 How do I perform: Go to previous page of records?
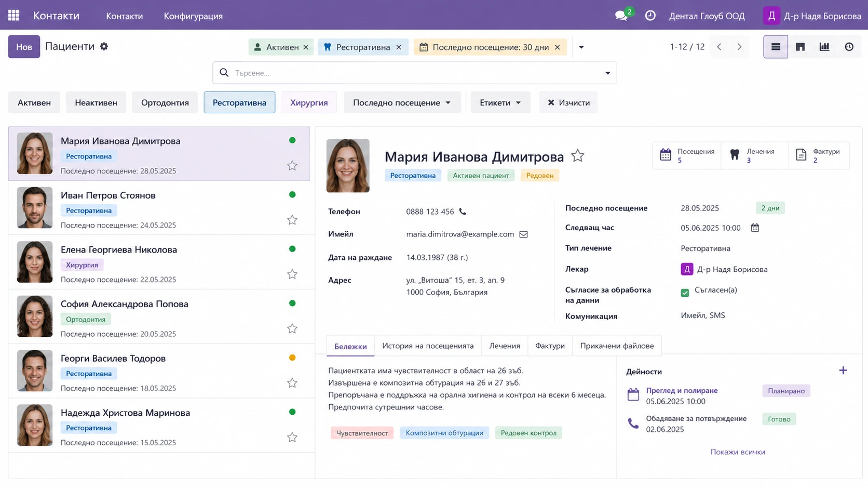pyautogui.click(x=719, y=47)
